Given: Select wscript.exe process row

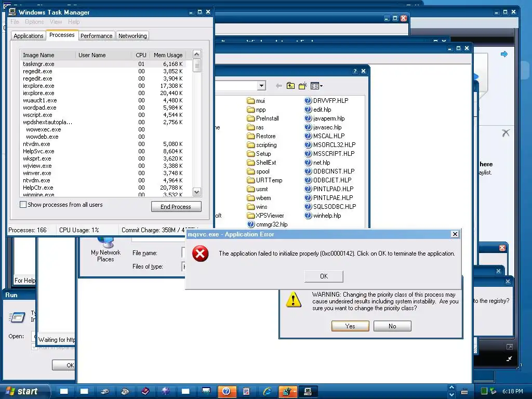Looking at the screenshot, I should coord(103,115).
